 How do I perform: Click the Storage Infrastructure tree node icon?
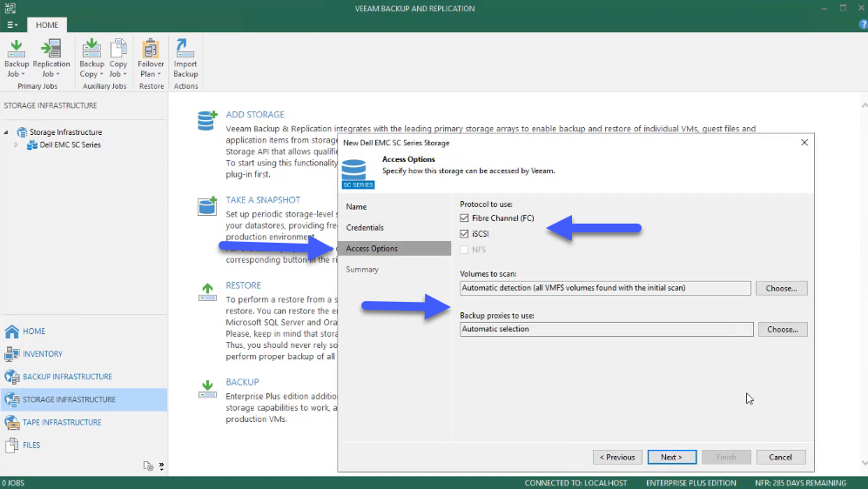coord(22,132)
